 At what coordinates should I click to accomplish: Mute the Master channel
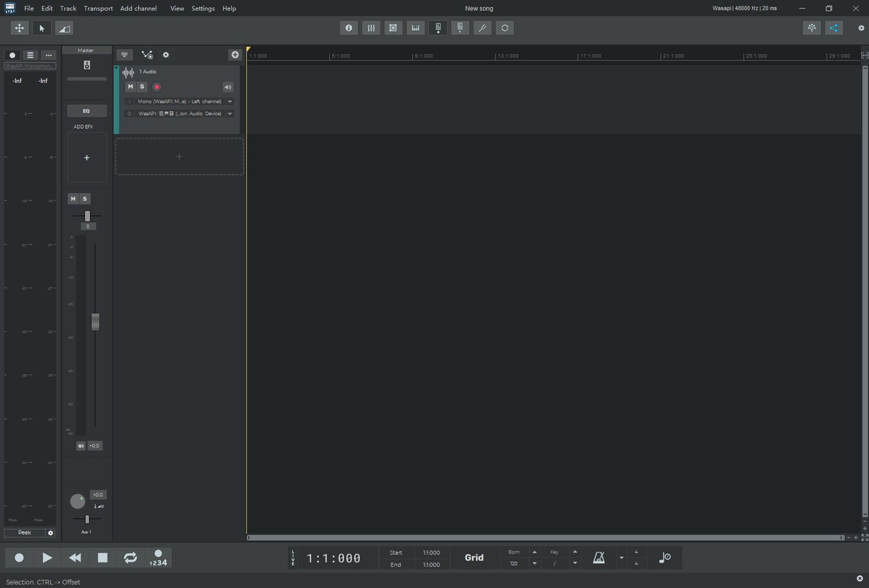click(x=73, y=199)
